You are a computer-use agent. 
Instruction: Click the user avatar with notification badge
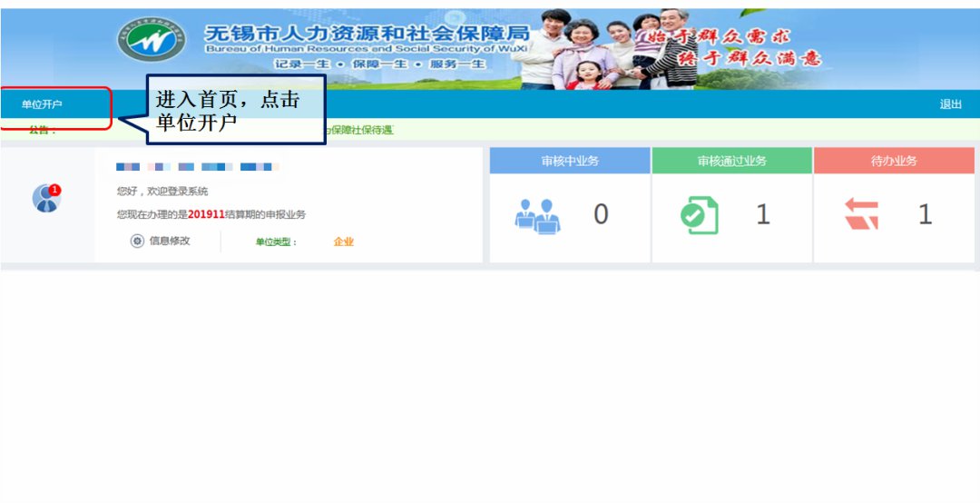click(46, 198)
